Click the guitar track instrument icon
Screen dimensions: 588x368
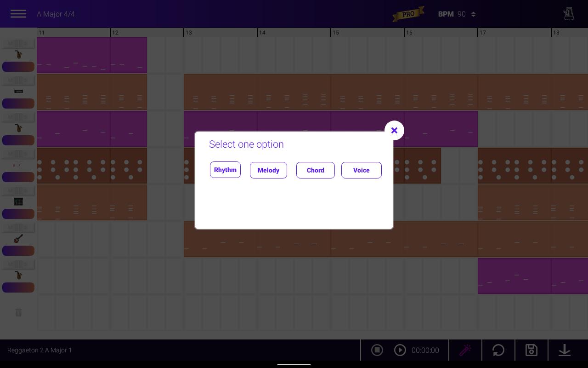click(x=18, y=238)
